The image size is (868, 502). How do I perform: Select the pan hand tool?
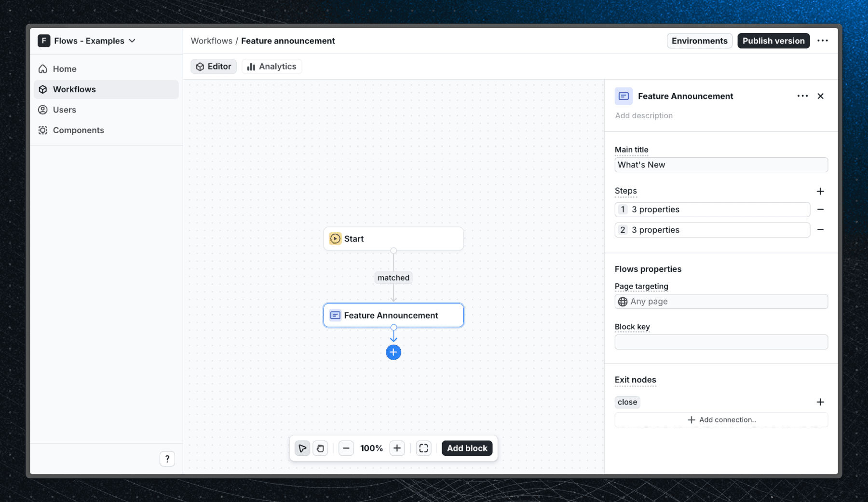pyautogui.click(x=320, y=448)
